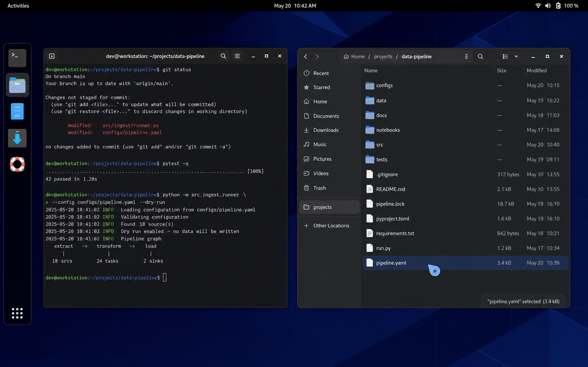Click terminal search icon
This screenshot has height=367, width=588.
click(x=223, y=56)
